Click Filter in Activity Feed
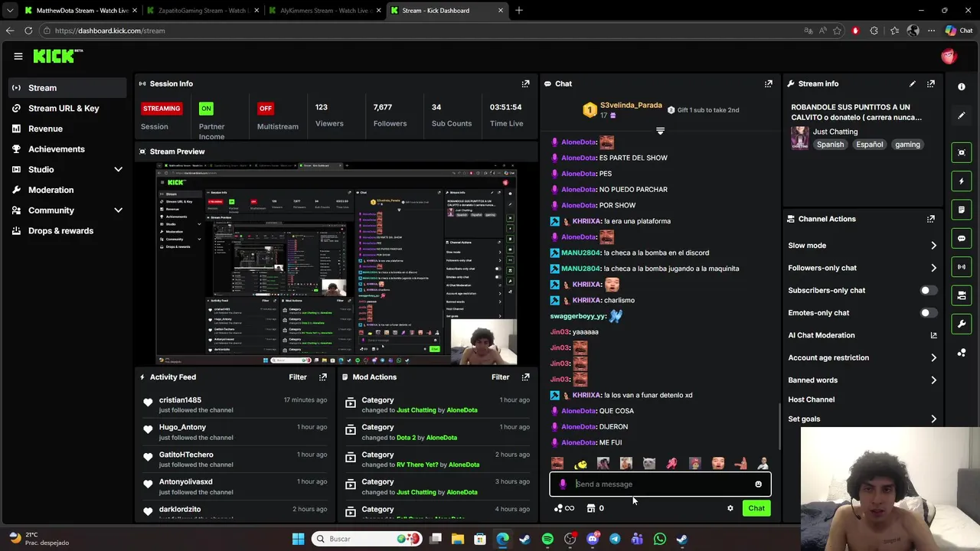The height and width of the screenshot is (551, 980). [298, 377]
